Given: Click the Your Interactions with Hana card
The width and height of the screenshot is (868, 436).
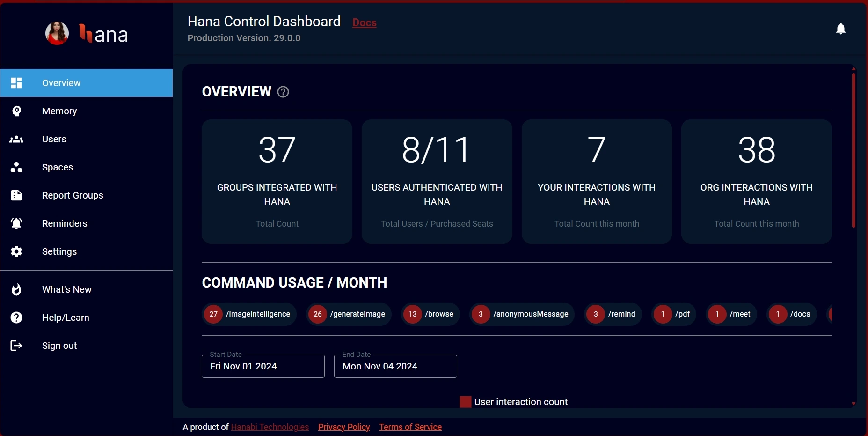Looking at the screenshot, I should [597, 181].
